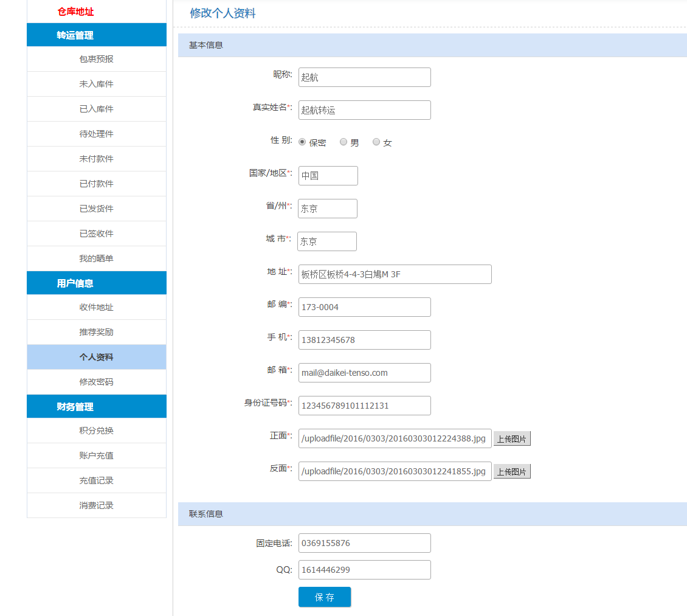Viewport: 687px width, 616px height.
Task: Click the 邮箱 email input field
Action: pyautogui.click(x=364, y=373)
